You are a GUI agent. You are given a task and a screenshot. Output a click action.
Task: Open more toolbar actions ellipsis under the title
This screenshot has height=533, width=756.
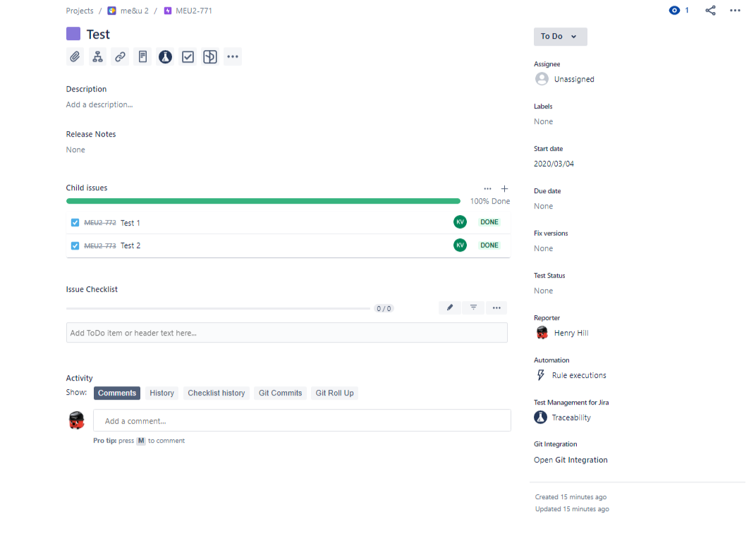[x=233, y=57]
